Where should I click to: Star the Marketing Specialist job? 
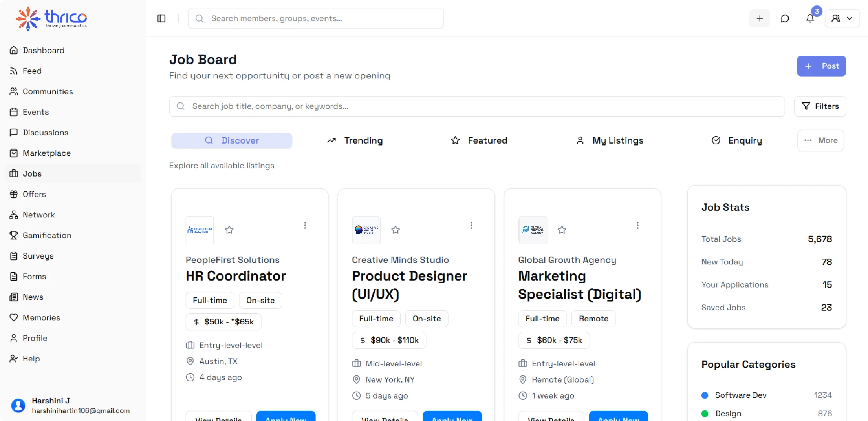[x=562, y=230]
